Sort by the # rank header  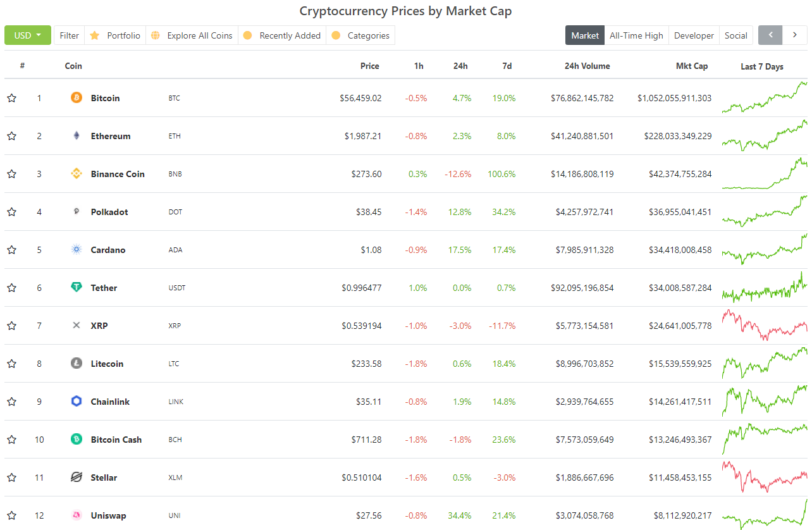22,66
